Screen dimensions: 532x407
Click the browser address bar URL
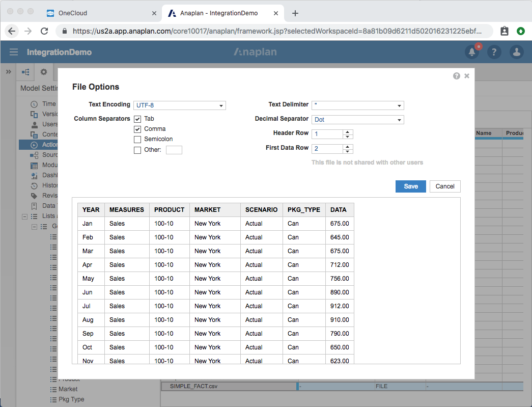click(x=277, y=31)
